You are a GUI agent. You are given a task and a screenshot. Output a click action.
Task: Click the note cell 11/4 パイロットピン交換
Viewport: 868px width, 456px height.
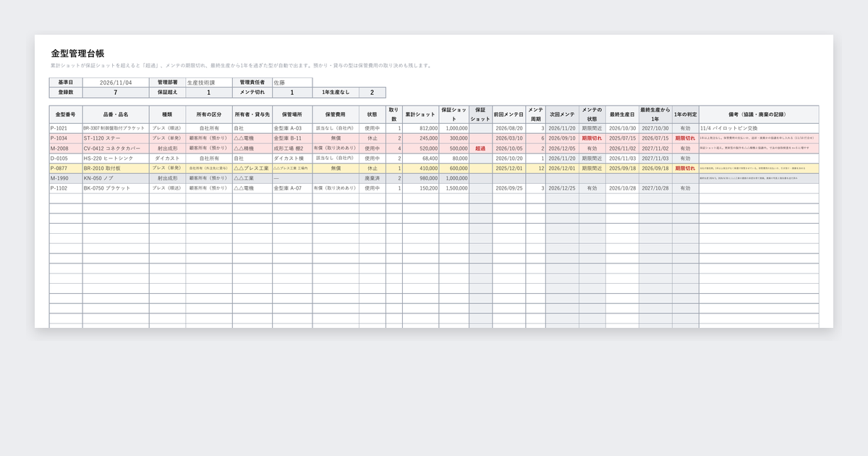pos(759,128)
